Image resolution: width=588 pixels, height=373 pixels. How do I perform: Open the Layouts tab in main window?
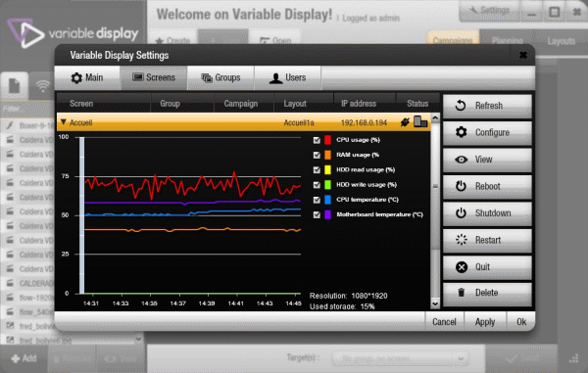(x=561, y=41)
